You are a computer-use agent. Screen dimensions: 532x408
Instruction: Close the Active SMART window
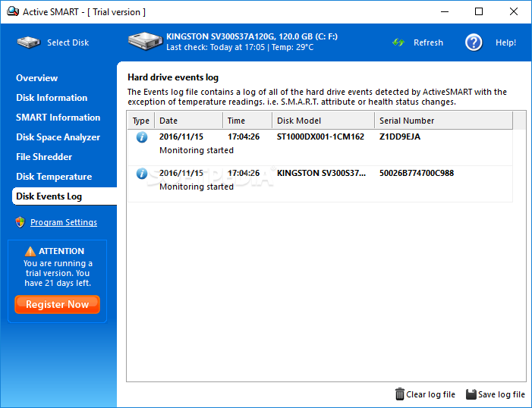point(514,11)
